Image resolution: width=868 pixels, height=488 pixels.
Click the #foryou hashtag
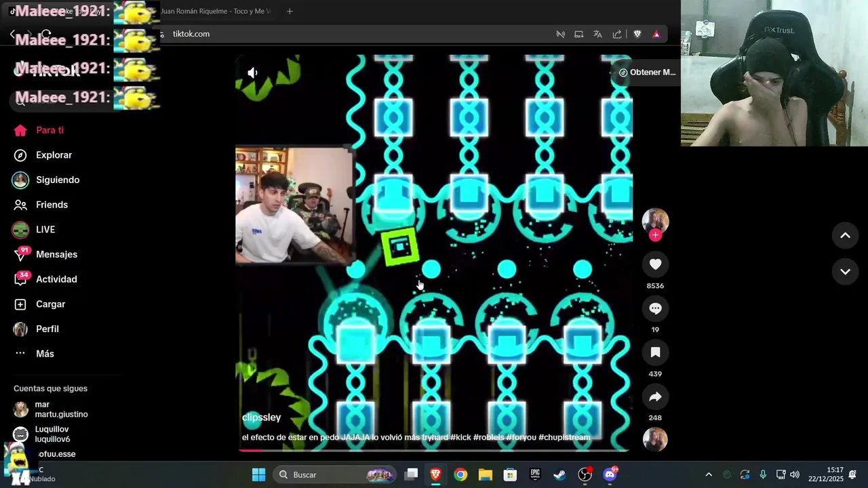521,437
